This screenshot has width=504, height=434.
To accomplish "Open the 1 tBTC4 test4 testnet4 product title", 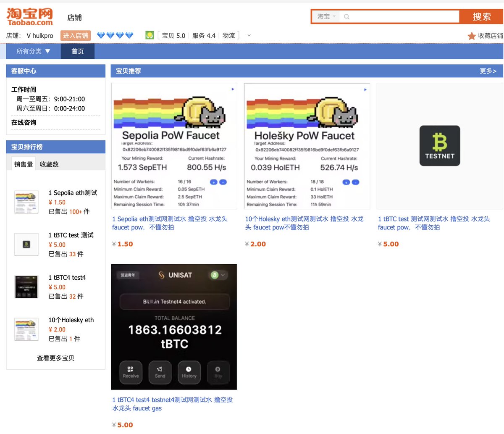I will 172,404.
